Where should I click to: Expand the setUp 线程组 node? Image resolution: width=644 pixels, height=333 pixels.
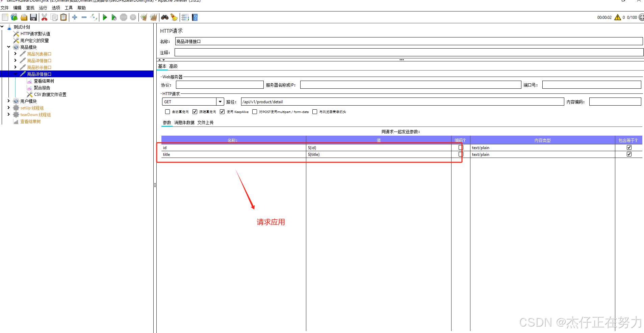pyautogui.click(x=8, y=108)
